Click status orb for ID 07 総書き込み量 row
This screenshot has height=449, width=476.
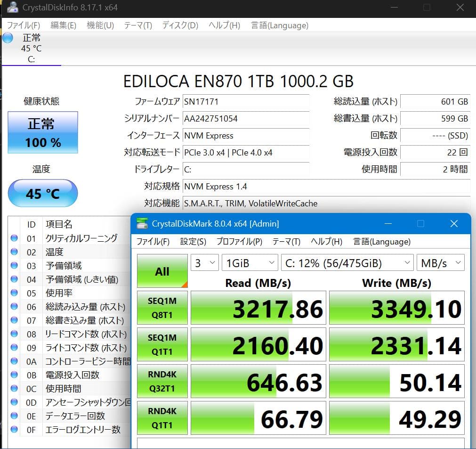click(x=14, y=320)
